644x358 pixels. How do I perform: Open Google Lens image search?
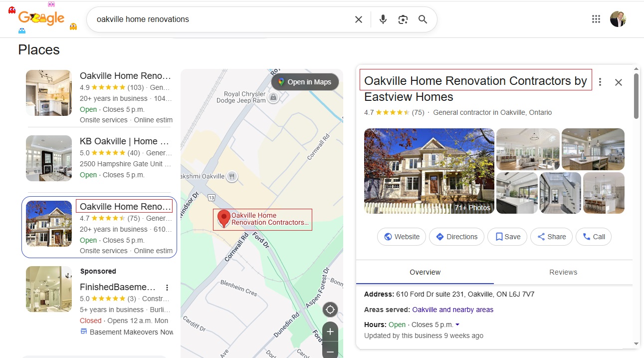[403, 19]
